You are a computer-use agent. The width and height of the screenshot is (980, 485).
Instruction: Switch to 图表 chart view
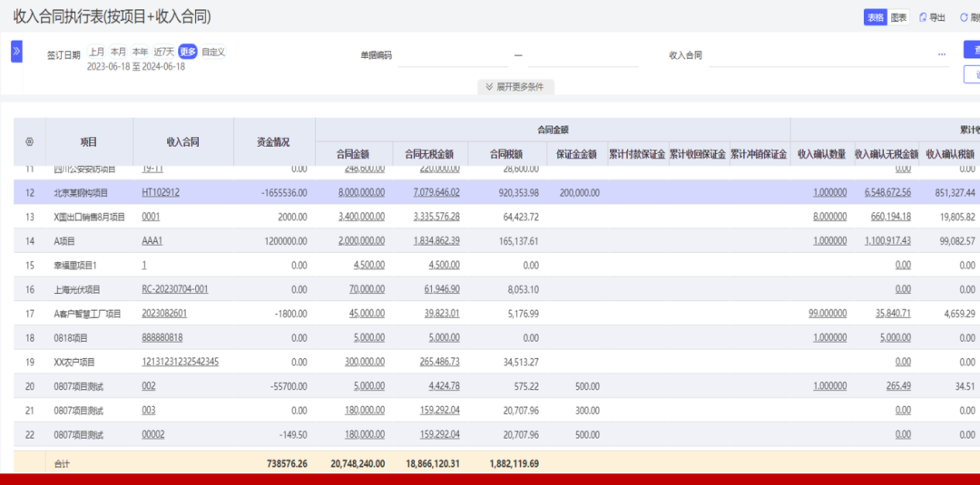898,17
